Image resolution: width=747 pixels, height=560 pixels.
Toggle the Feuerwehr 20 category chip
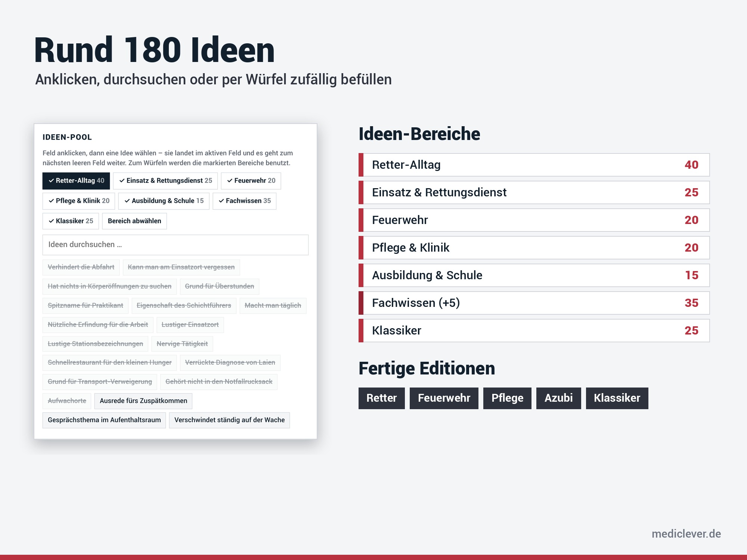coord(251,181)
